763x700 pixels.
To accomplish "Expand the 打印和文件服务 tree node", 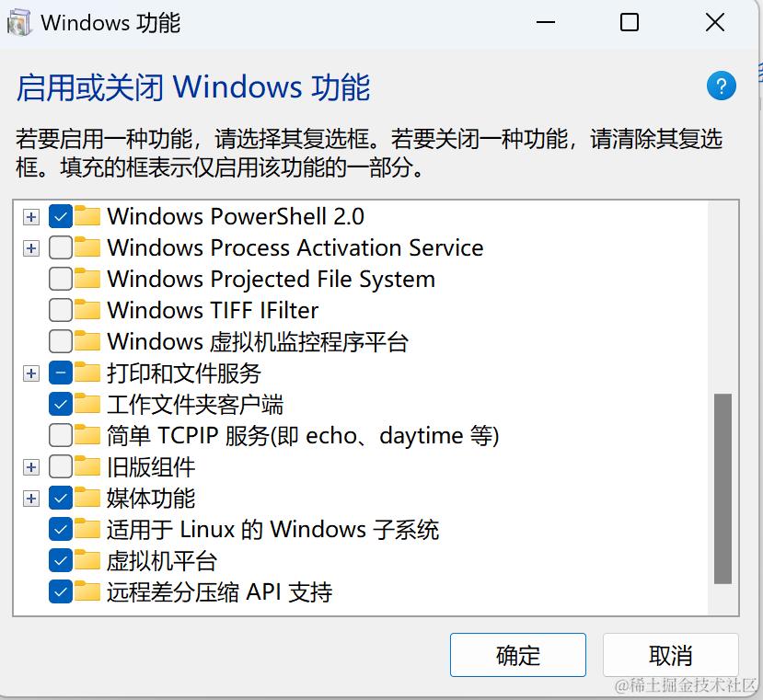I will (31, 373).
